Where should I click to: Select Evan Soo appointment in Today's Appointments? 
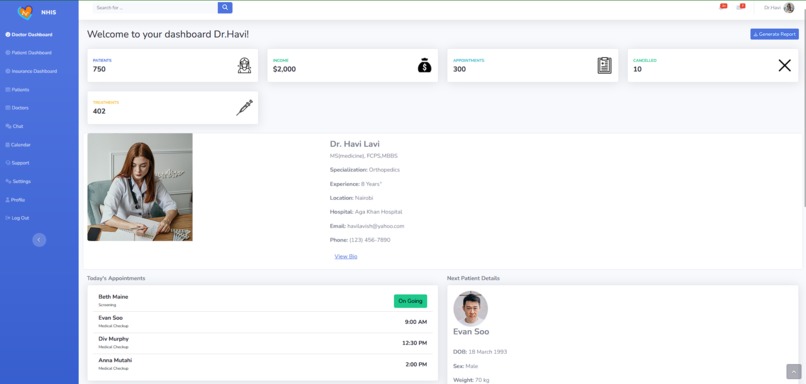click(262, 322)
